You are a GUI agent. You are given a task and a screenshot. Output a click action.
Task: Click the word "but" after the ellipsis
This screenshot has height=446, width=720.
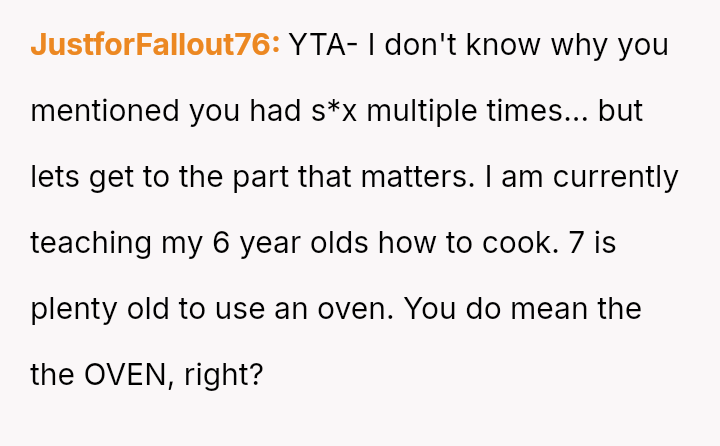coord(621,110)
